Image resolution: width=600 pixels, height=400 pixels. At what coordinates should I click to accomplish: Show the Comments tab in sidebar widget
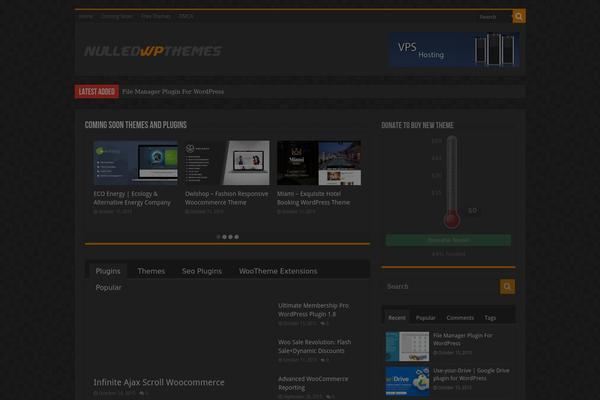(x=460, y=317)
